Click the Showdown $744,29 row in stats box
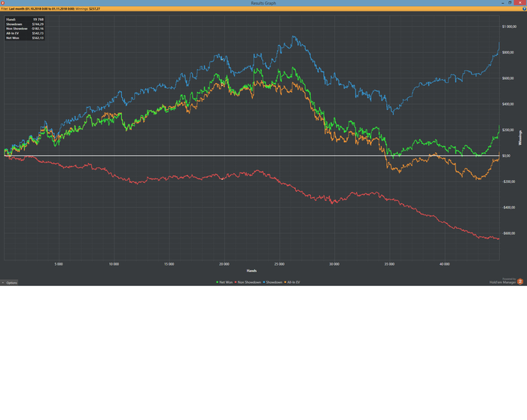This screenshot has height=420, width=527. 25,24
